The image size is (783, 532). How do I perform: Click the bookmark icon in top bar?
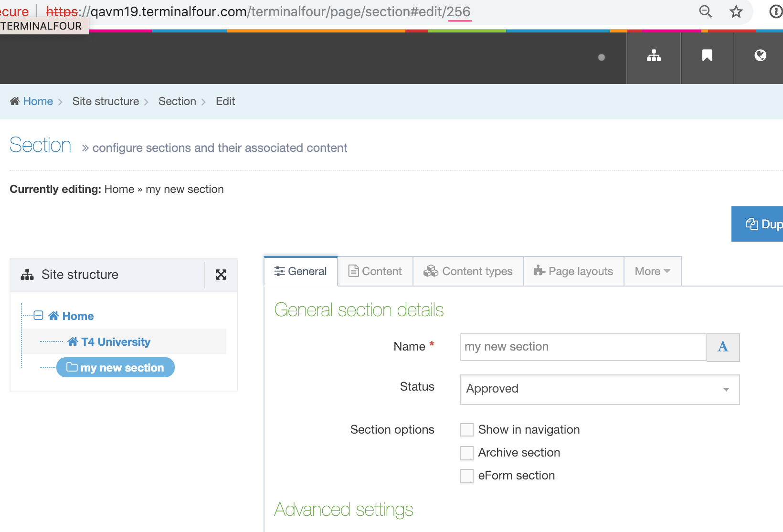click(707, 56)
